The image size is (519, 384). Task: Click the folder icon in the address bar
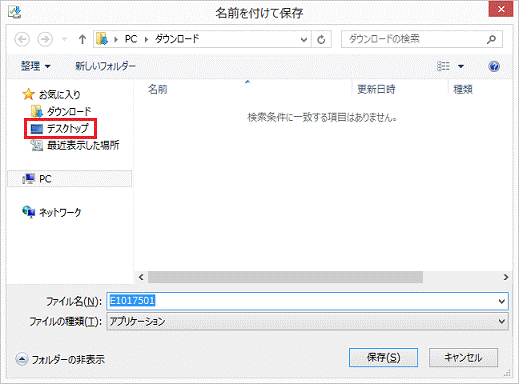102,39
